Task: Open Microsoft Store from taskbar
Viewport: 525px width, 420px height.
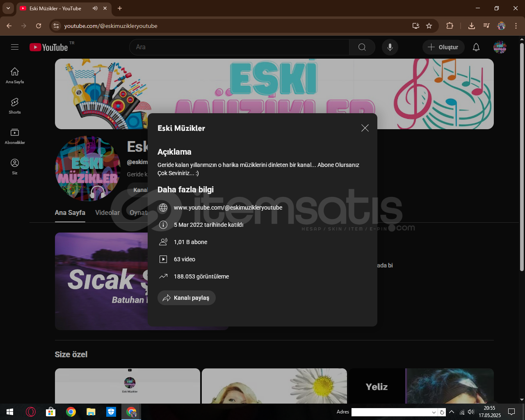Action: (x=50, y=412)
